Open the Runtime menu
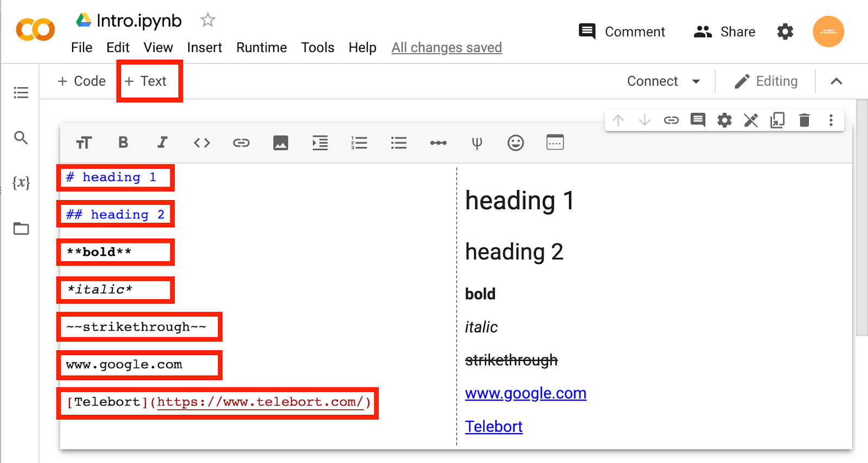Image resolution: width=868 pixels, height=463 pixels. (261, 48)
